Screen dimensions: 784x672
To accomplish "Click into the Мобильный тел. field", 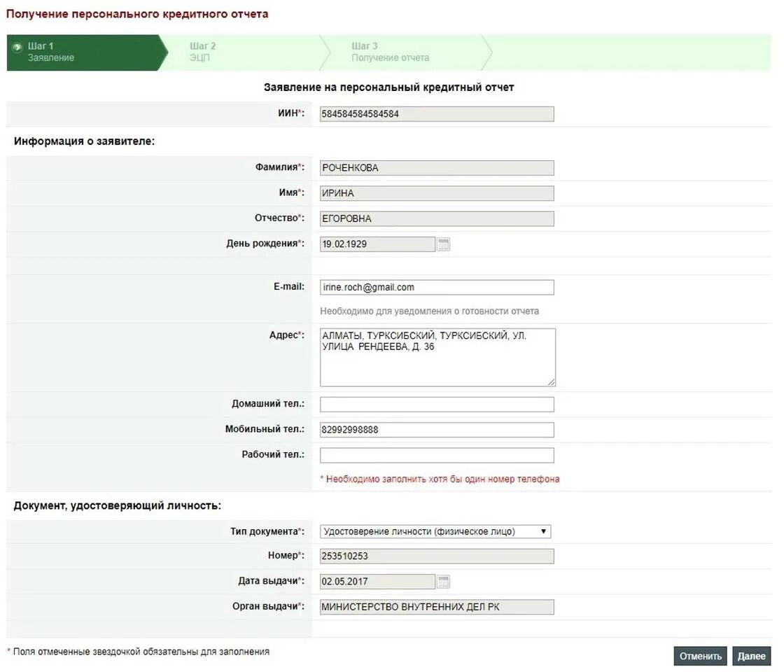I will pos(437,430).
